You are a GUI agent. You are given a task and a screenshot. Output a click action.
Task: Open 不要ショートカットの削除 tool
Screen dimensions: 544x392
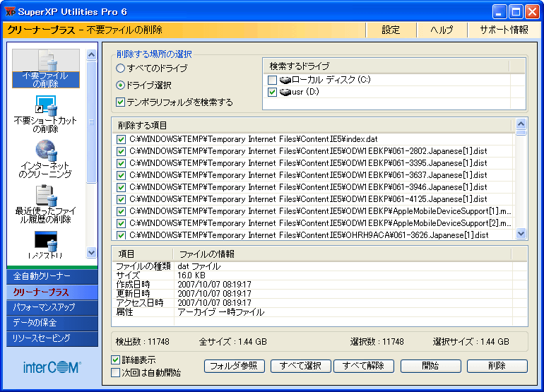(x=46, y=114)
